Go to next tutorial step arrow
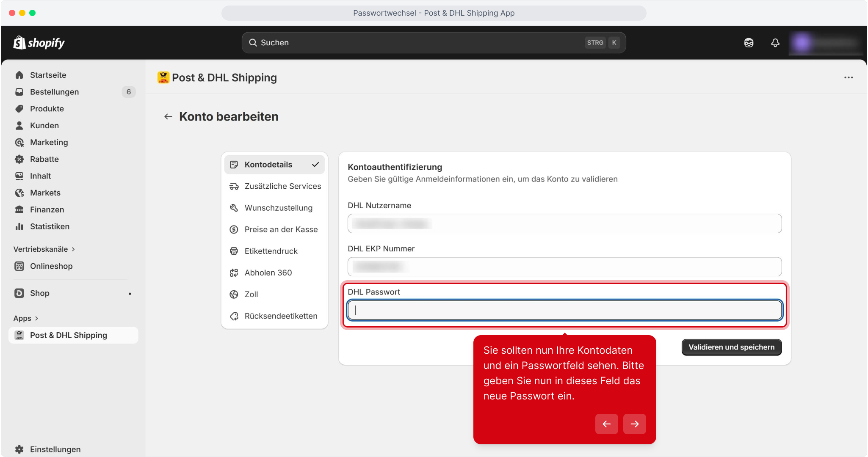Screen dimensions: 868x457 tap(634, 424)
